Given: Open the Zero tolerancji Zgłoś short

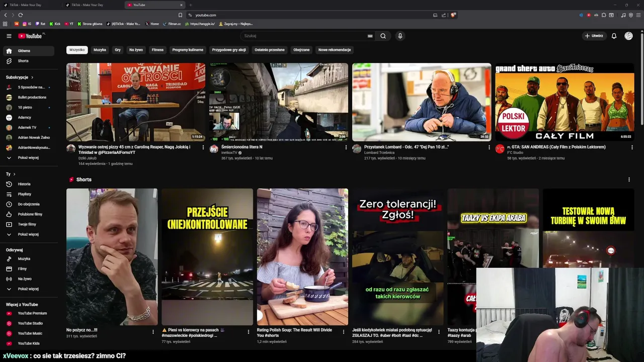Looking at the screenshot, I should tap(397, 257).
